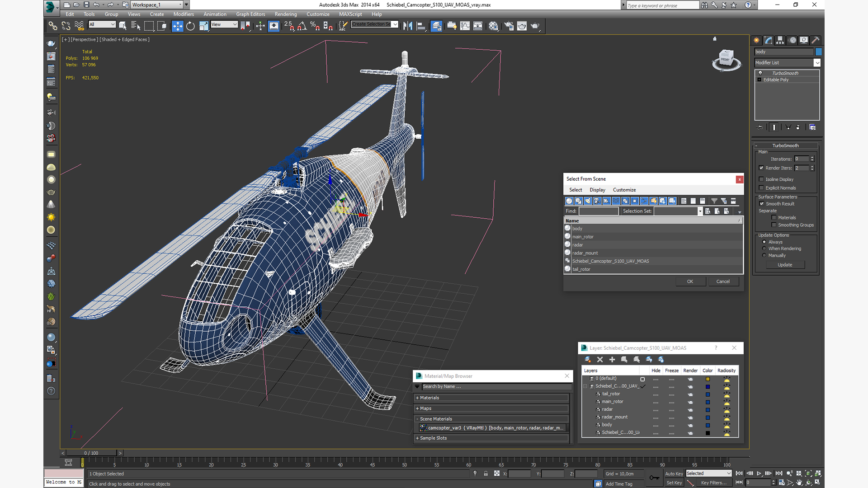Viewport: 868px width, 488px height.
Task: Click the ViewCube in viewport
Action: (726, 60)
